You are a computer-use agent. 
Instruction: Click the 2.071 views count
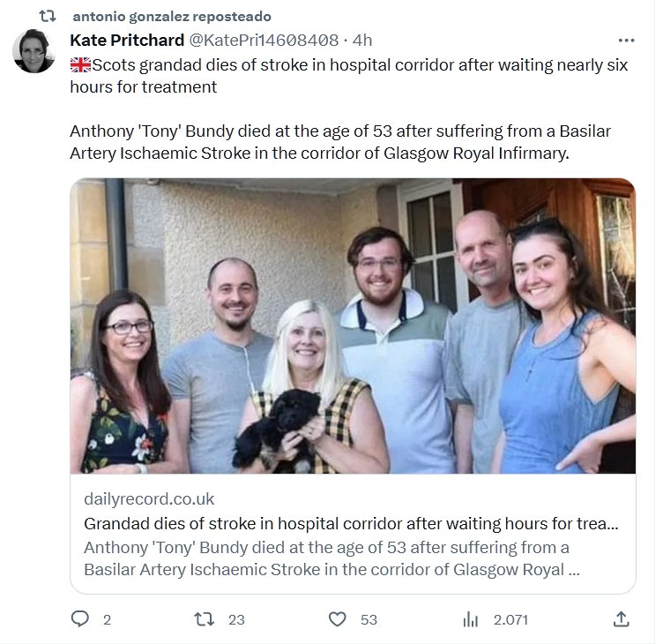click(x=510, y=619)
